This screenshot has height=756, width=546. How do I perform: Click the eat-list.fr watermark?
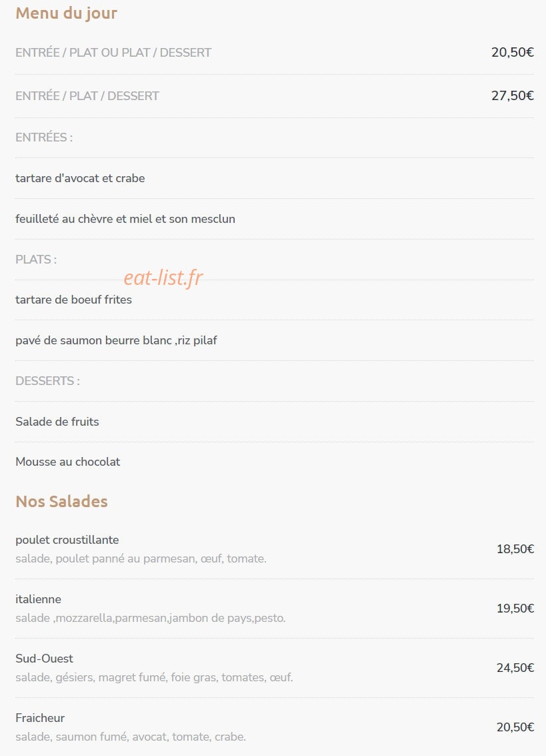pos(163,278)
